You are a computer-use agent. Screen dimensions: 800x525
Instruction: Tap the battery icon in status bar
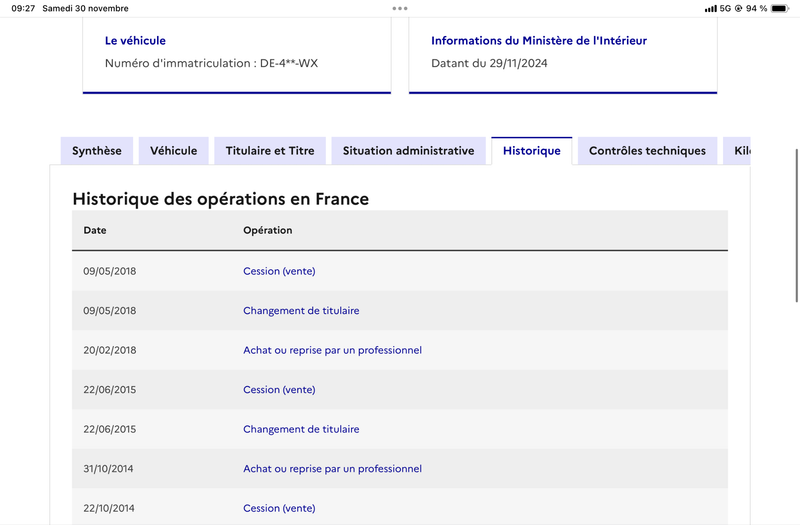click(780, 9)
